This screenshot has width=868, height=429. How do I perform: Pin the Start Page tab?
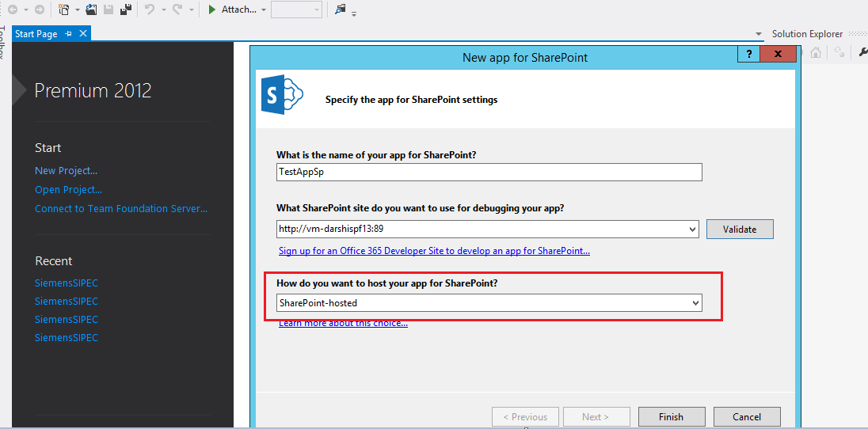click(69, 34)
